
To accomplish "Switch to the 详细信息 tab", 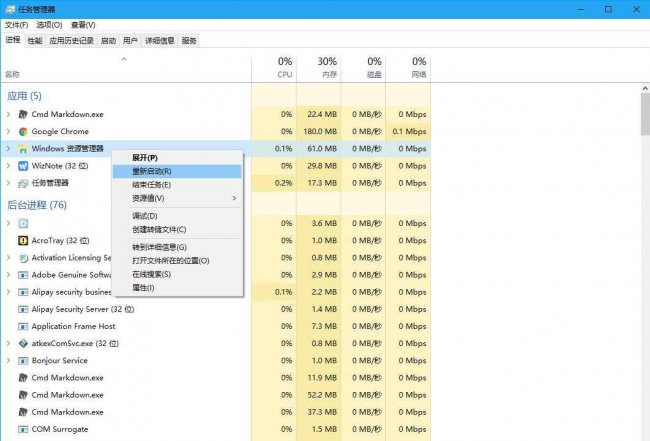I will click(160, 41).
